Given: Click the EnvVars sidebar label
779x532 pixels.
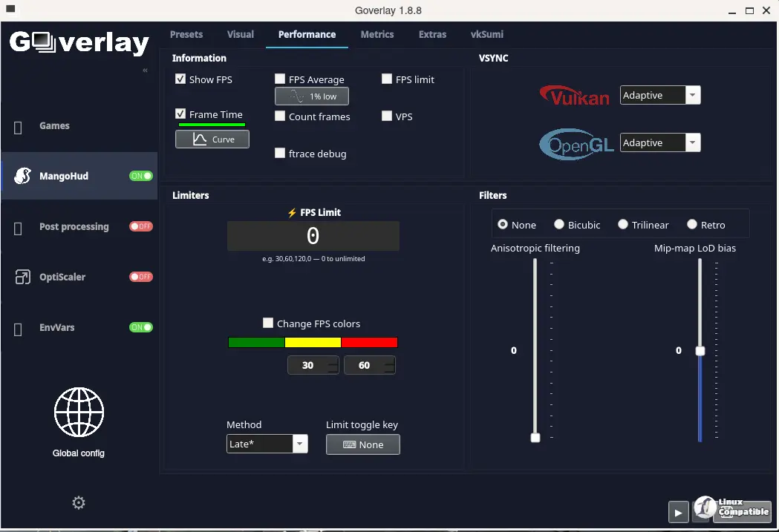Looking at the screenshot, I should (57, 327).
